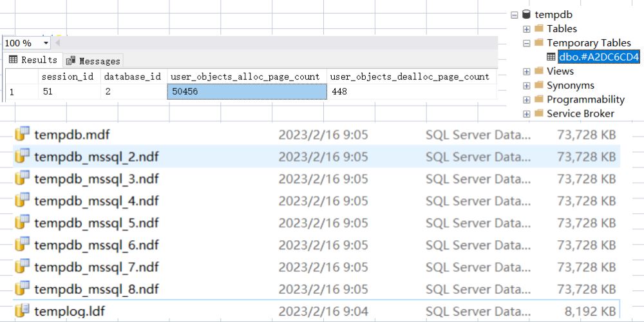Viewport: 644px width, 322px height.
Task: Click the temp table dbo.#A2DC6CD4 icon
Action: click(x=551, y=57)
